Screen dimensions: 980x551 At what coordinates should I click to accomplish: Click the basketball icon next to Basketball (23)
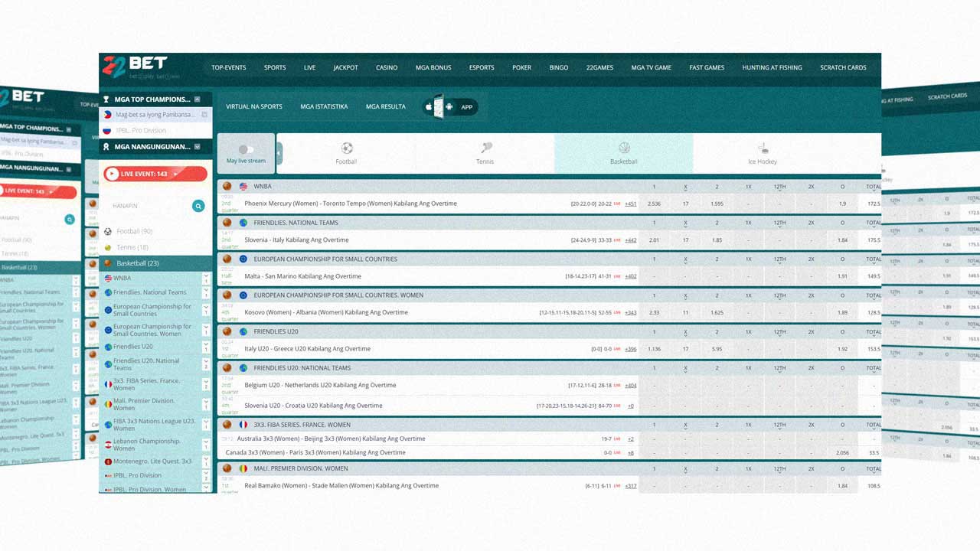[108, 263]
